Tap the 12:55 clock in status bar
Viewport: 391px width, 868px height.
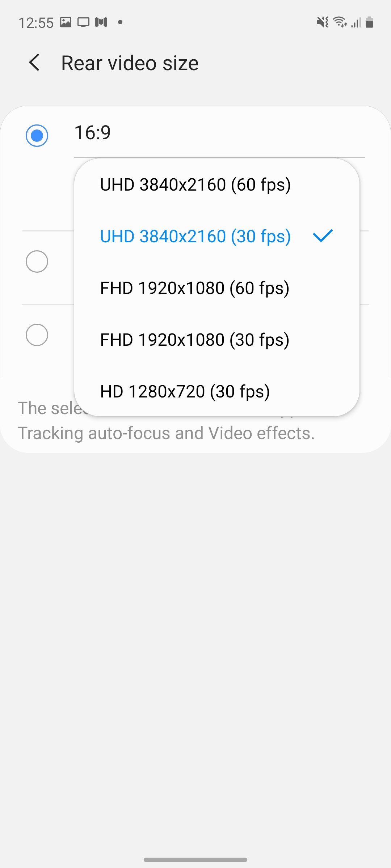[x=36, y=23]
